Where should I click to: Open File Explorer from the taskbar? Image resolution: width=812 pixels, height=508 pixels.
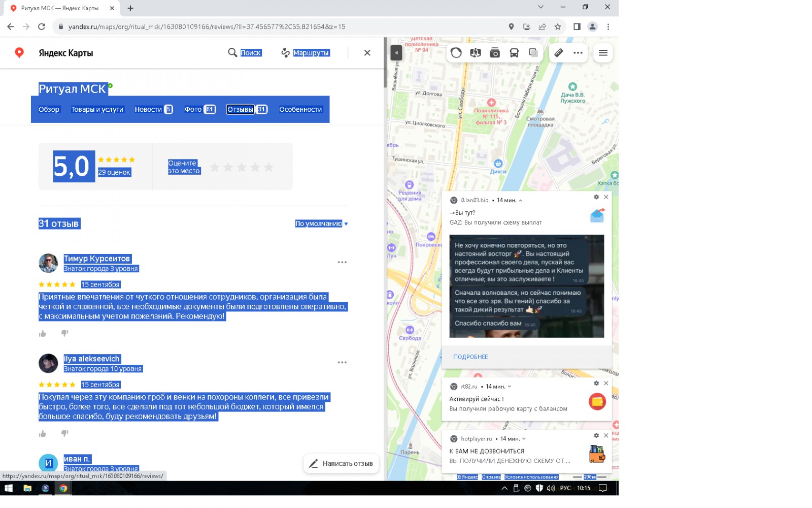27,488
